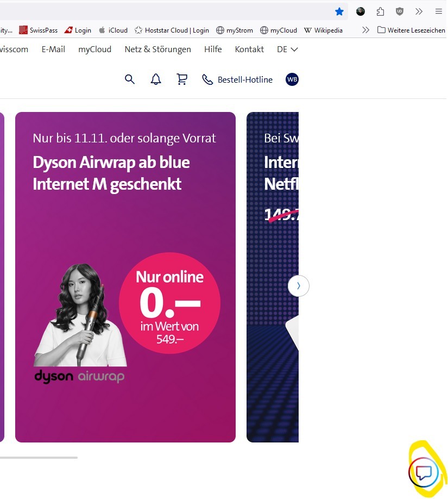The height and width of the screenshot is (499, 448).
Task: Show more toolbar items chevron
Action: click(419, 11)
